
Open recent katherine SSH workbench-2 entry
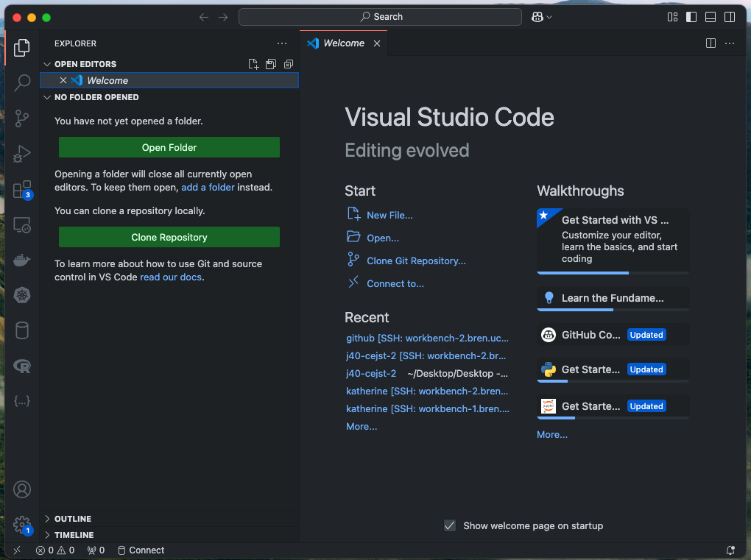pyautogui.click(x=427, y=391)
